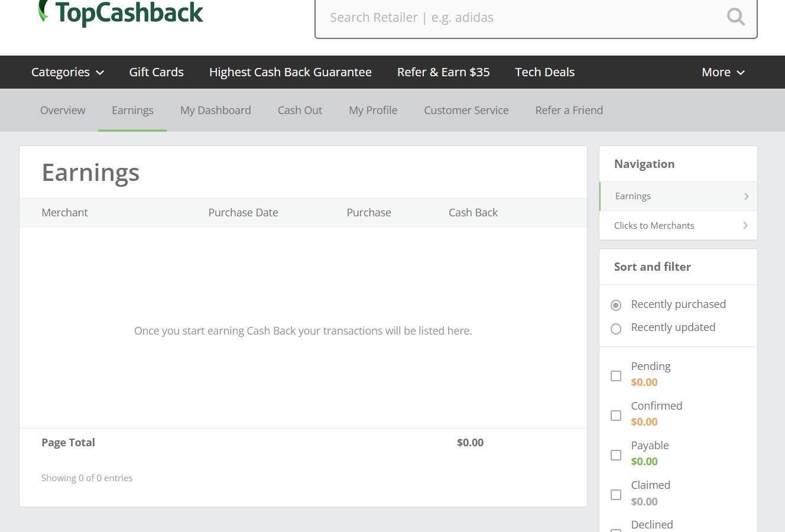The image size is (785, 532).
Task: Click the Page Total label
Action: coord(68,442)
